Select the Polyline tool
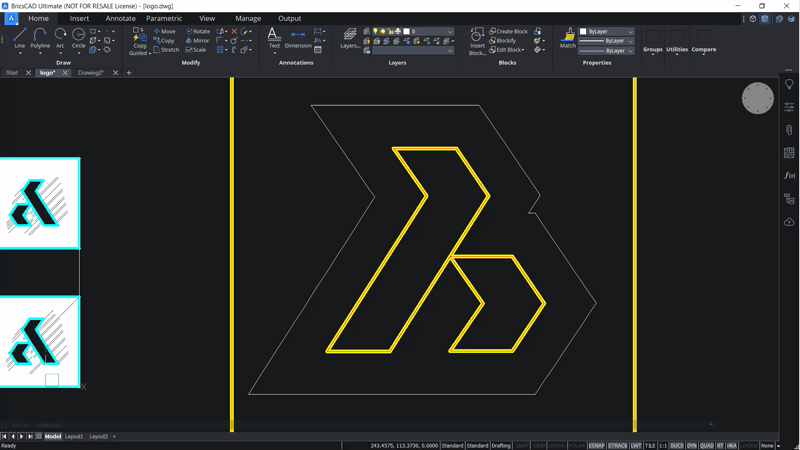800x450 pixels. tap(40, 39)
